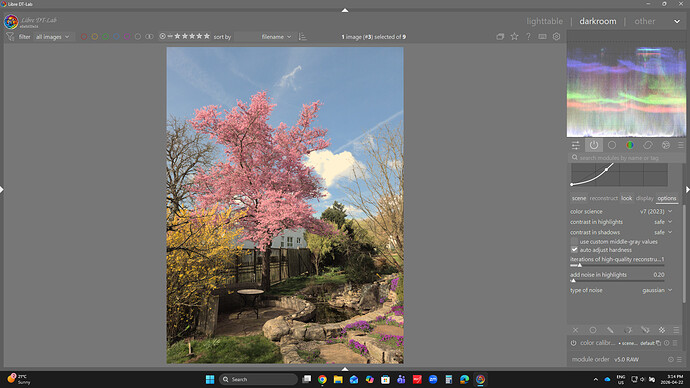
Task: Open the preferences gear icon
Action: point(556,37)
